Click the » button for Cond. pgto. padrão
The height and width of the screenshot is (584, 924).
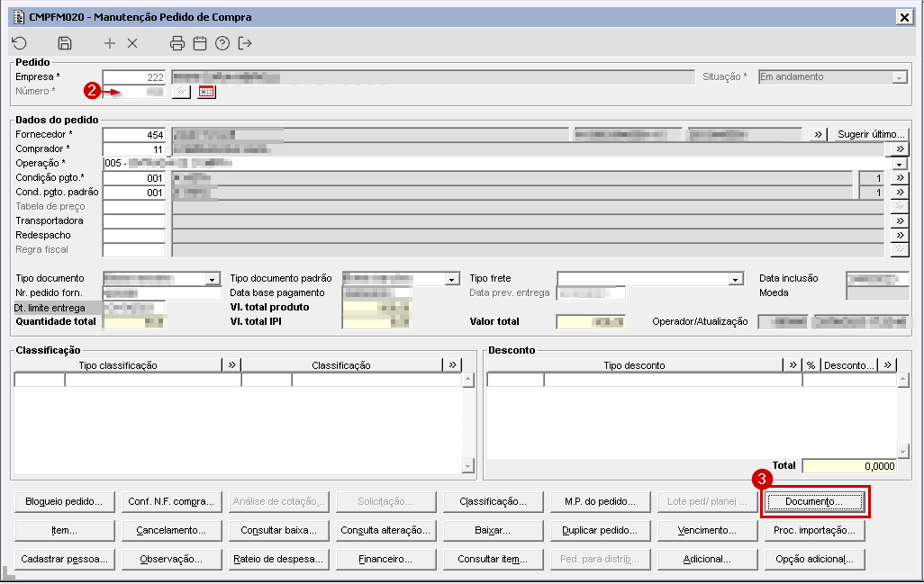point(900,192)
